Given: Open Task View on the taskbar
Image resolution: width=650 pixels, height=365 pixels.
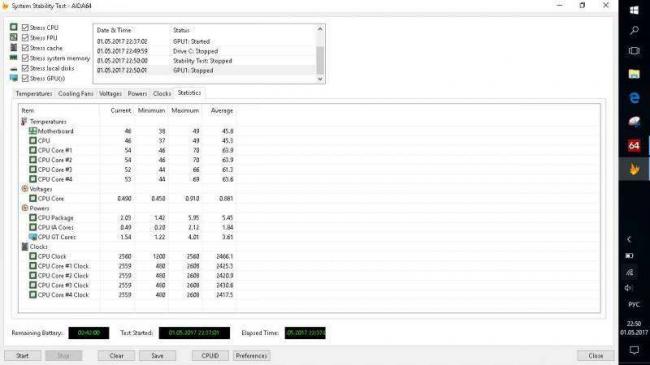Looking at the screenshot, I should pos(634,51).
